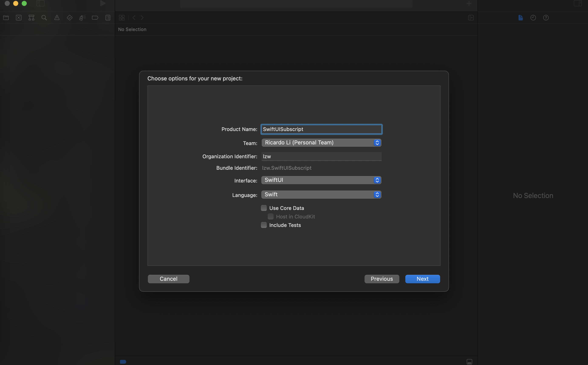Expand the Interface SwiftUI dropdown

pyautogui.click(x=321, y=180)
